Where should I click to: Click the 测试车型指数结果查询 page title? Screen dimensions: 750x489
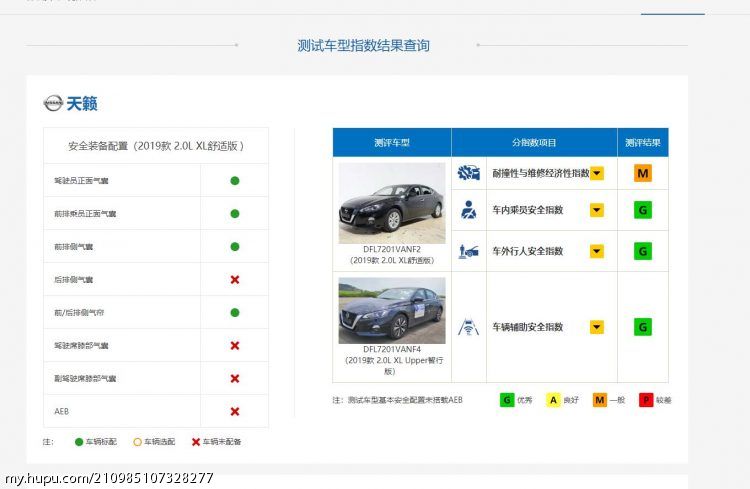[x=363, y=45]
